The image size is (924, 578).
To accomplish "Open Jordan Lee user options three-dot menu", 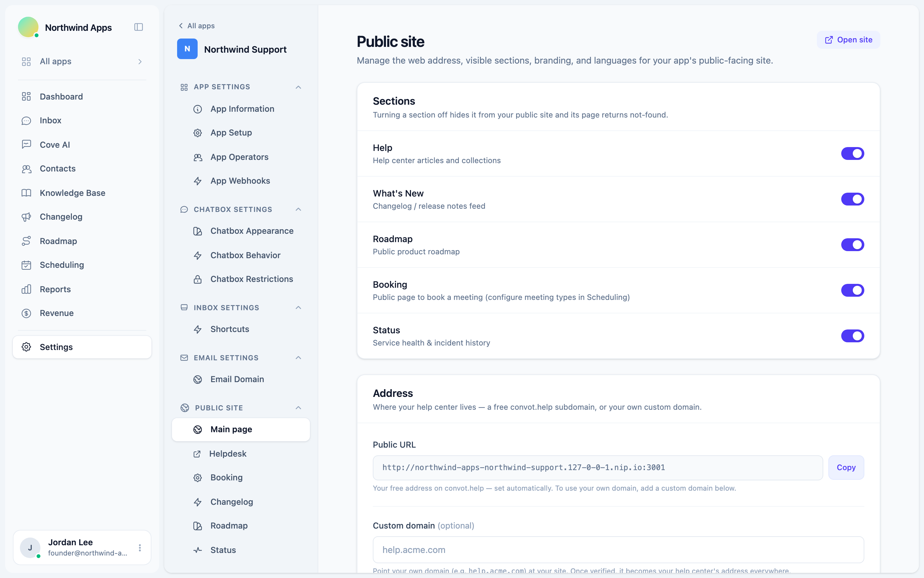I will tap(140, 548).
